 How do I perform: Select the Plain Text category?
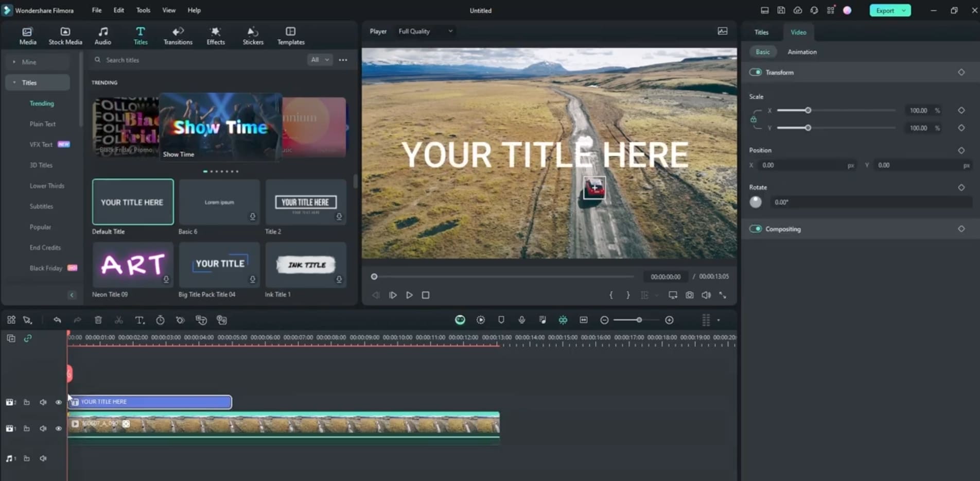[42, 124]
